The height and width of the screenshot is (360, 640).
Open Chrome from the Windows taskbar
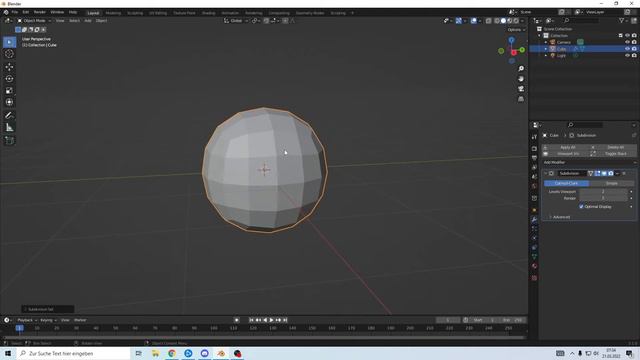point(172,353)
